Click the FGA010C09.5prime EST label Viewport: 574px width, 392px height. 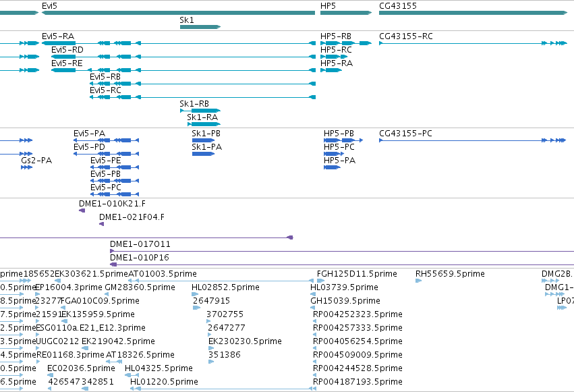pos(101,301)
